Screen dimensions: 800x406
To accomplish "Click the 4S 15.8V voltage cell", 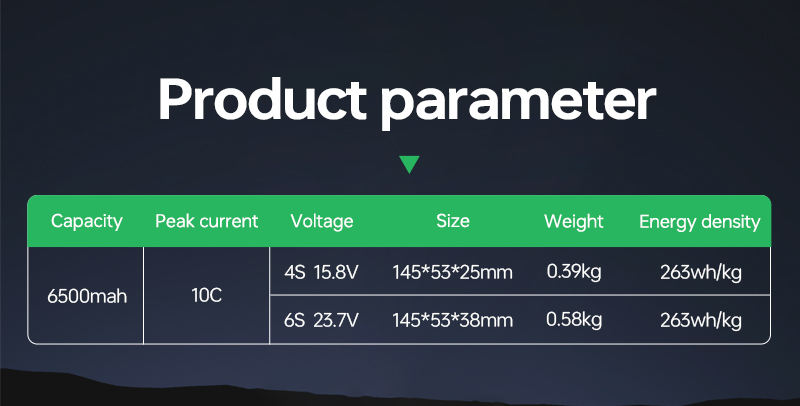I will (320, 272).
